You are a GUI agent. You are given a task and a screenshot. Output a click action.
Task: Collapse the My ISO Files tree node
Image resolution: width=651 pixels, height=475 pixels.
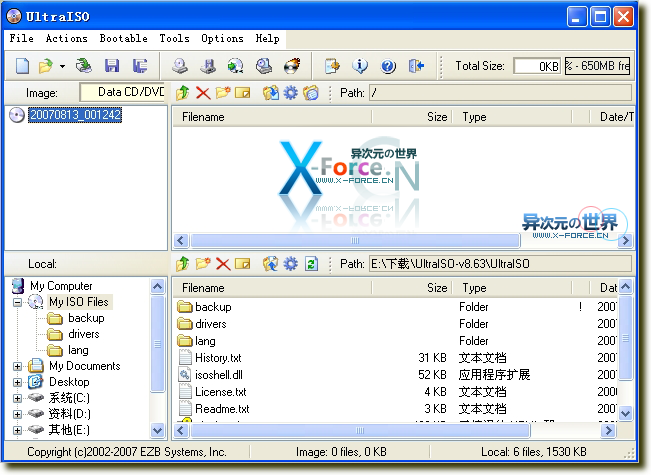pyautogui.click(x=17, y=302)
